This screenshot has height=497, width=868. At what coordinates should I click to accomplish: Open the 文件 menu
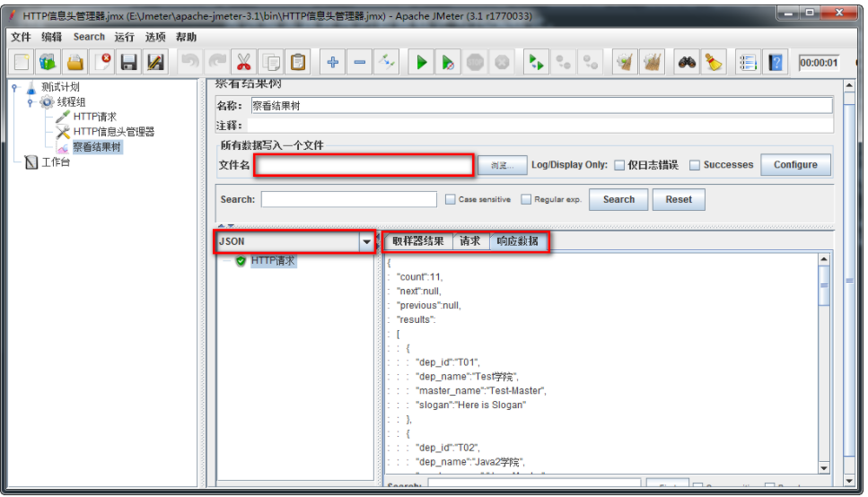21,37
